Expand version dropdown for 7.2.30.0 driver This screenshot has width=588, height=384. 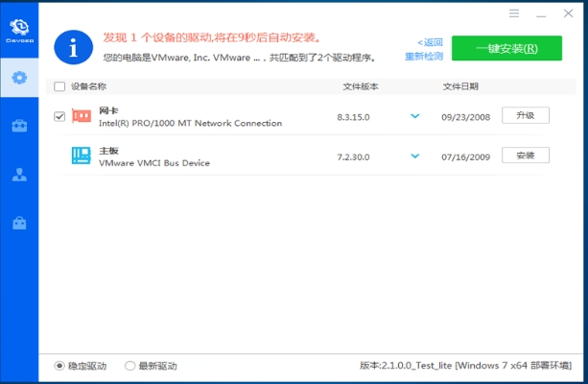415,156
